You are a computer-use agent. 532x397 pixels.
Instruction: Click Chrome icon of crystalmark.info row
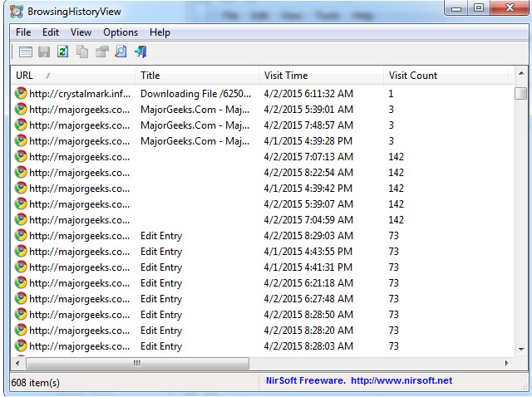(x=21, y=94)
